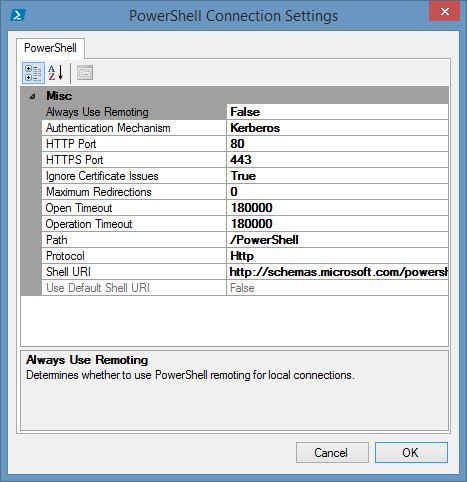Open the Property Pages toolbar icon
Viewport: 467px width, 482px height.
pyautogui.click(x=85, y=73)
